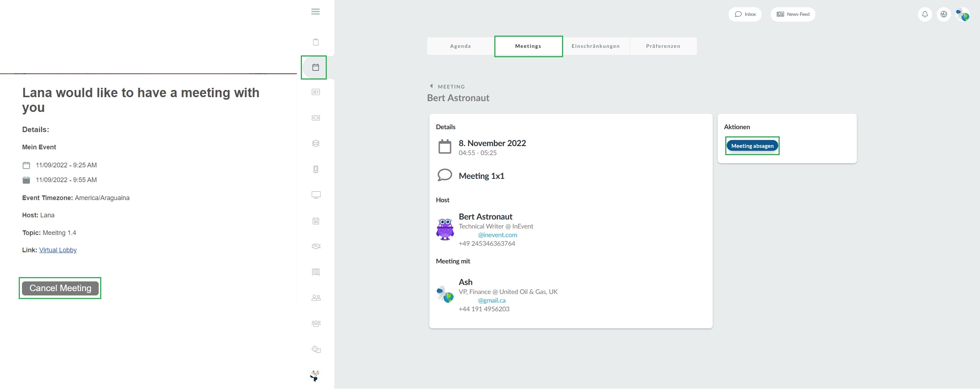
Task: Click the Event Timezone America/Araguaina line
Action: (76, 198)
